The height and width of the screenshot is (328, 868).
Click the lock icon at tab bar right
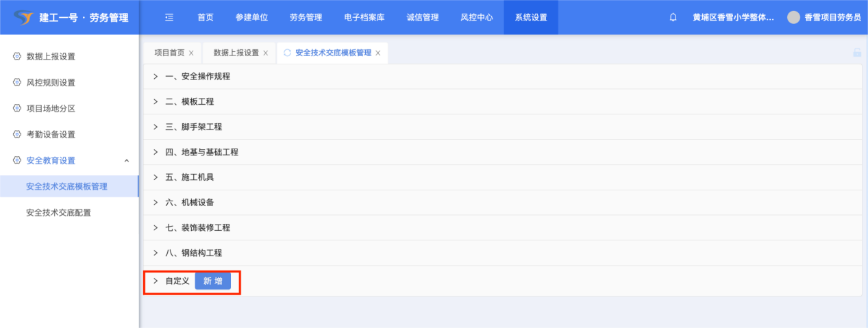[856, 53]
